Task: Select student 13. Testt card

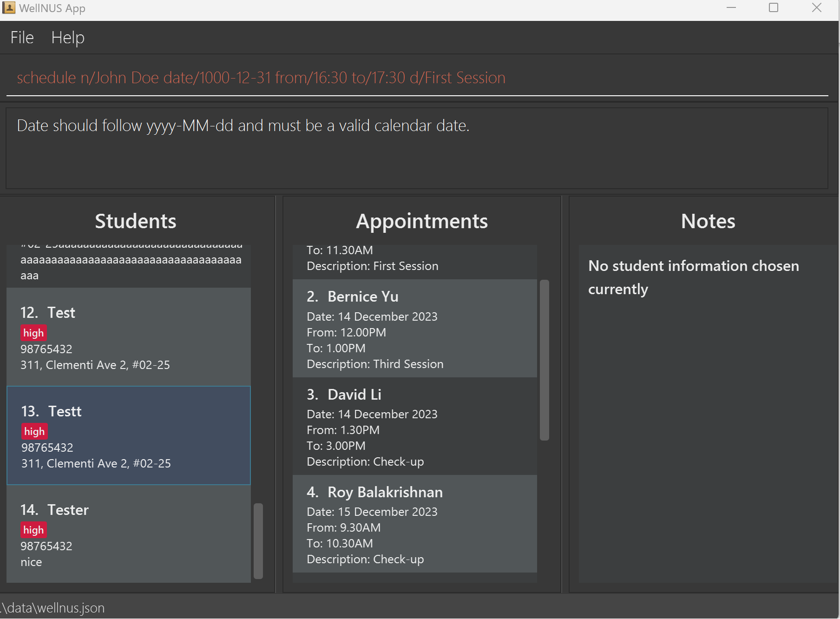Action: tap(129, 435)
